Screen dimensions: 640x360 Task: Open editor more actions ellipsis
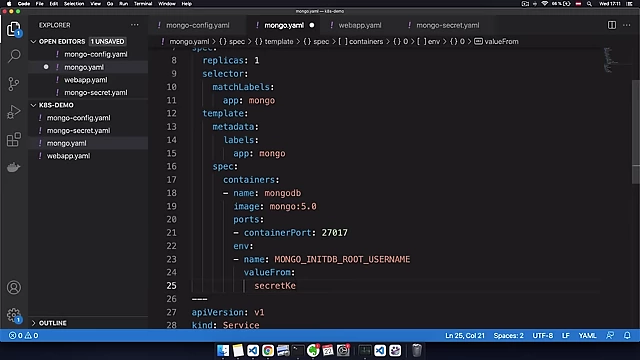627,25
